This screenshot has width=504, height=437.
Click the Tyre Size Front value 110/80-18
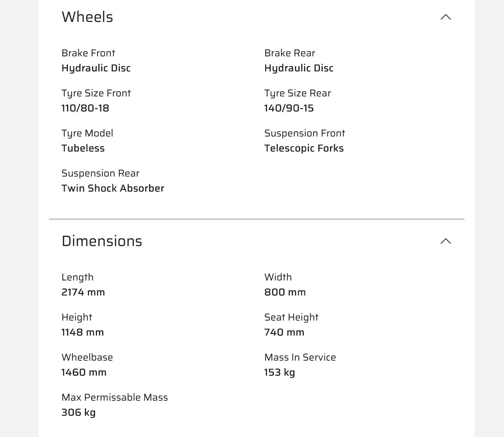tap(85, 108)
